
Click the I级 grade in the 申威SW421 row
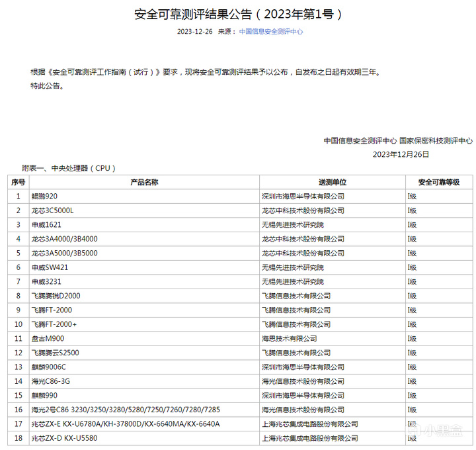point(412,268)
